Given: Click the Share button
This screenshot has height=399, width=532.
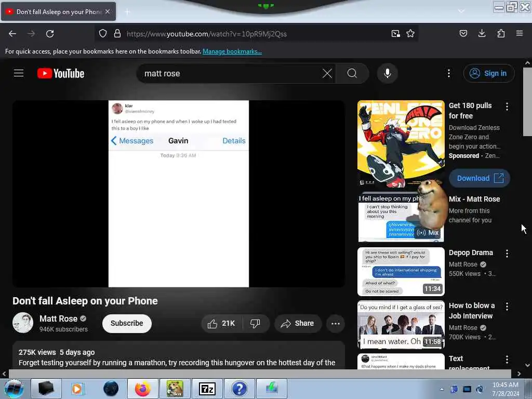Looking at the screenshot, I should [298, 323].
